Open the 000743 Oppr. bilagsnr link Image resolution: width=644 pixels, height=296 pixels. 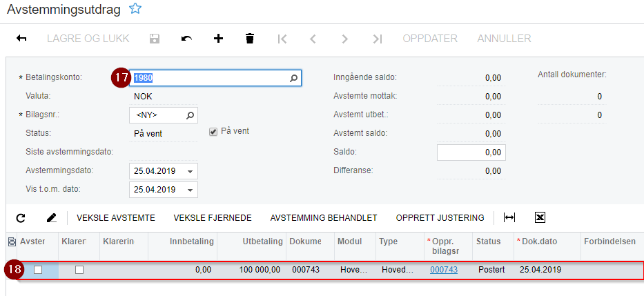(443, 270)
